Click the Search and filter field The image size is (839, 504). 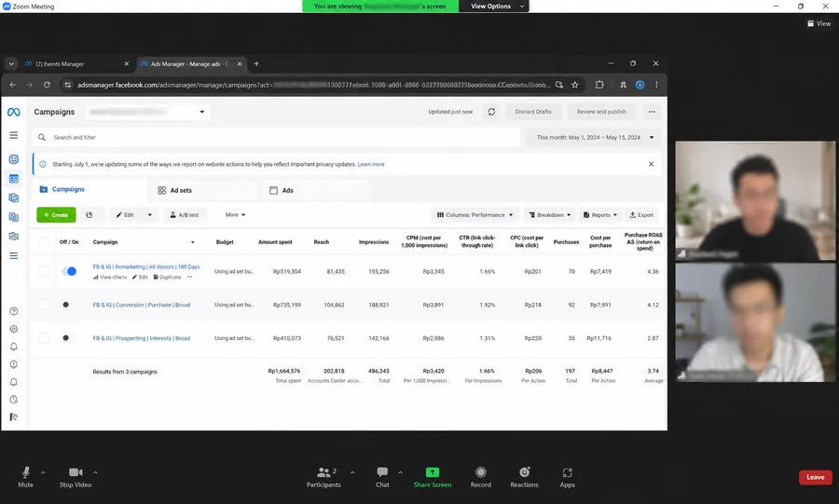276,137
